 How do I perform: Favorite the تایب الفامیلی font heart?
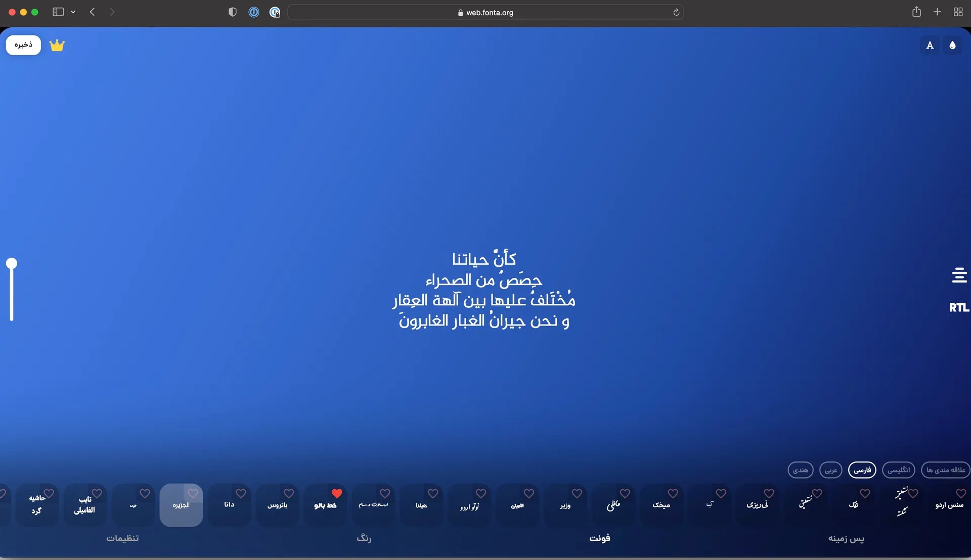[x=97, y=493]
